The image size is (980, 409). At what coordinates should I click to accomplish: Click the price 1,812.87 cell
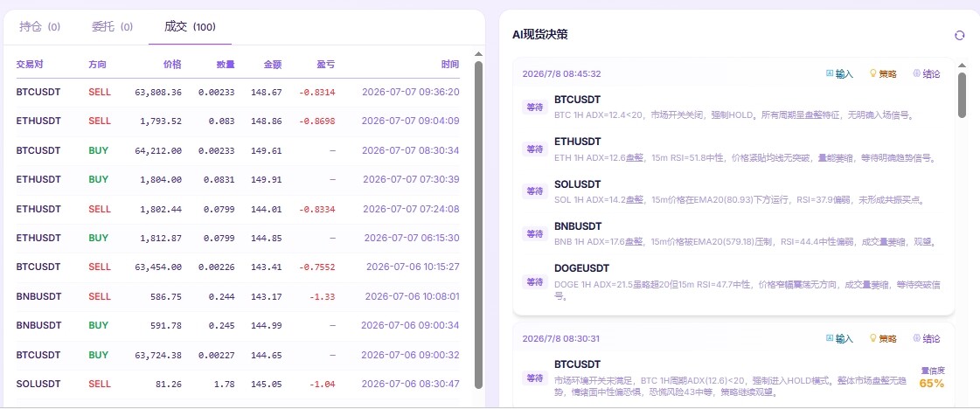point(163,238)
